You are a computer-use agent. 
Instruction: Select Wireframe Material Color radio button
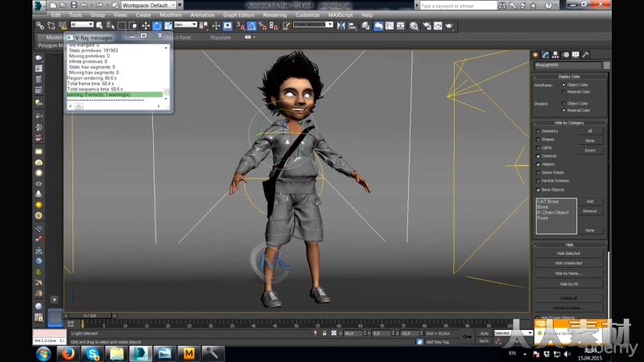click(x=563, y=92)
